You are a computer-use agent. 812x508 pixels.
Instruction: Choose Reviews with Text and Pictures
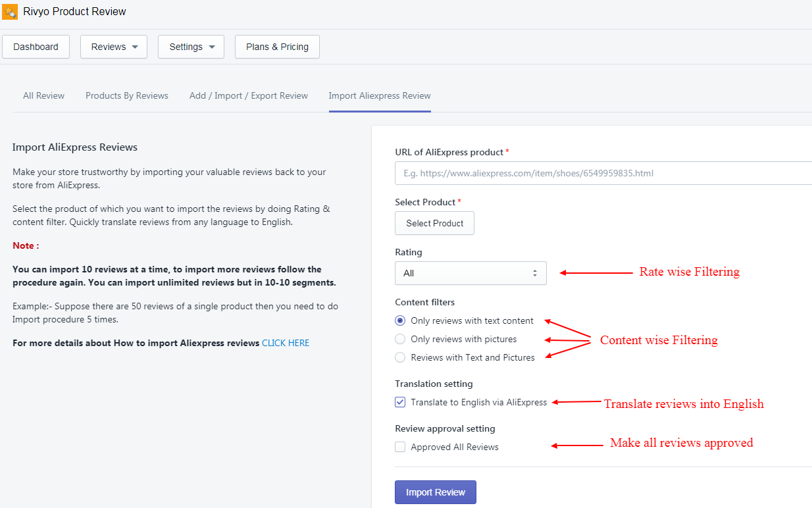400,357
